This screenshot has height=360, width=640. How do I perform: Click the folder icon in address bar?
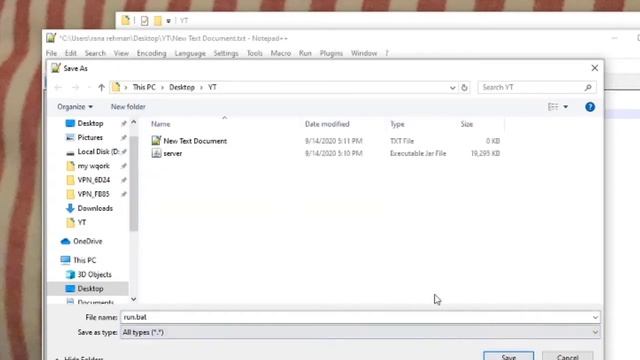[x=116, y=87]
